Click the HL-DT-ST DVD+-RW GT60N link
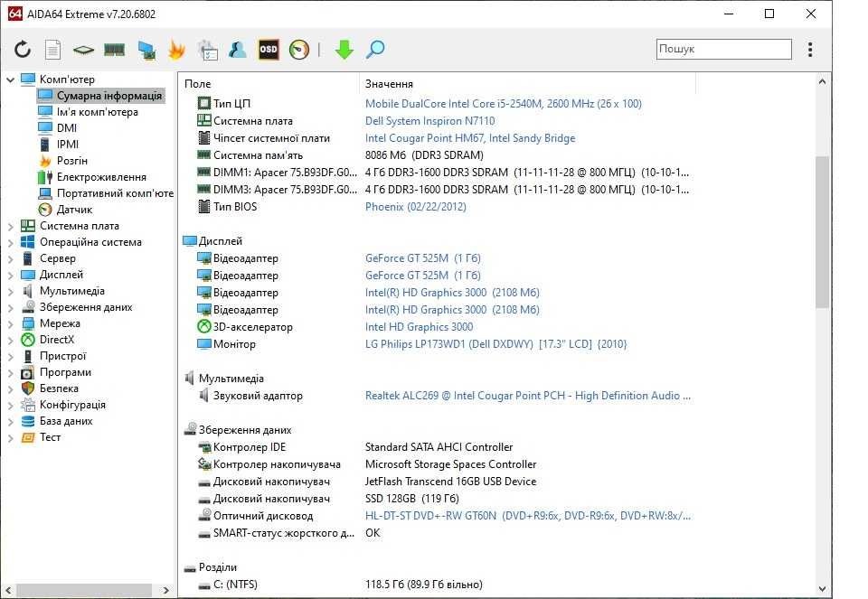This screenshot has width=868, height=599. pyautogui.click(x=527, y=516)
